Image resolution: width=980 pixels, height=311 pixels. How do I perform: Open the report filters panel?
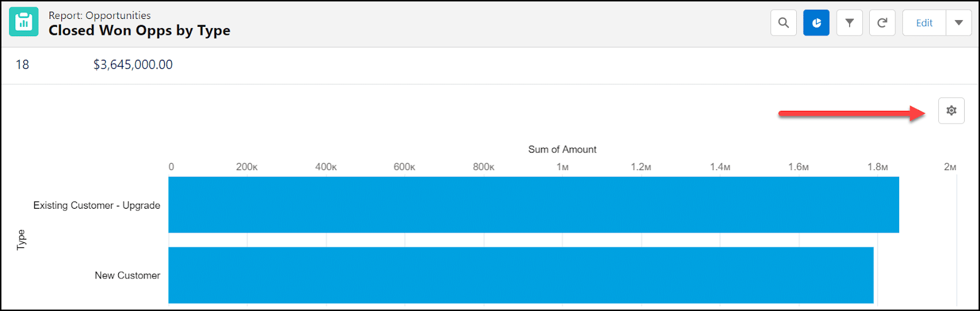coord(850,23)
